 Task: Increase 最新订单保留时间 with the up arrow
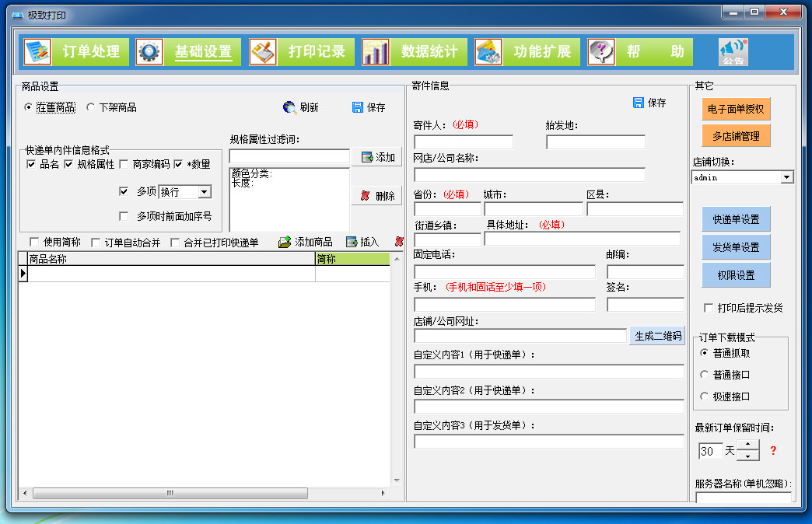click(x=746, y=445)
